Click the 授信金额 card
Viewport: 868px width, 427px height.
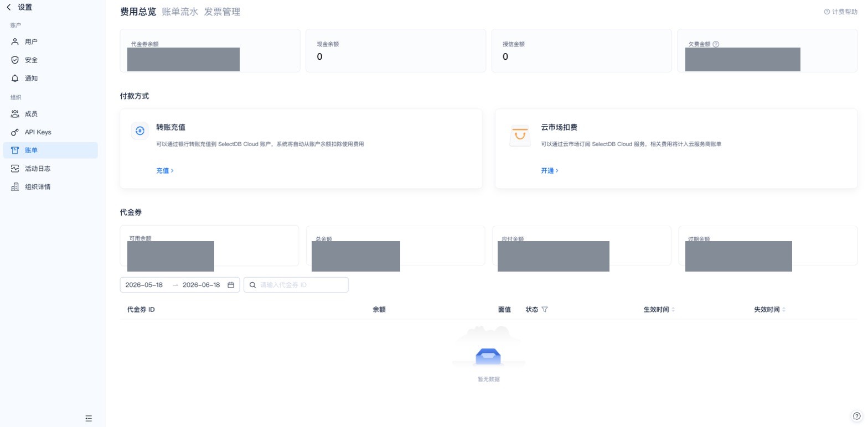[581, 51]
